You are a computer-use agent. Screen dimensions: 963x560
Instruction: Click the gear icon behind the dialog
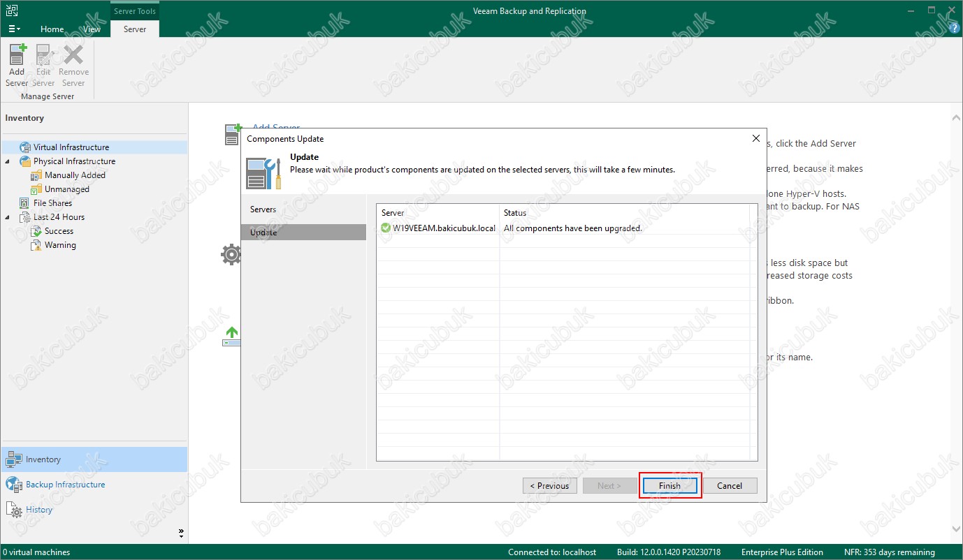(x=231, y=254)
